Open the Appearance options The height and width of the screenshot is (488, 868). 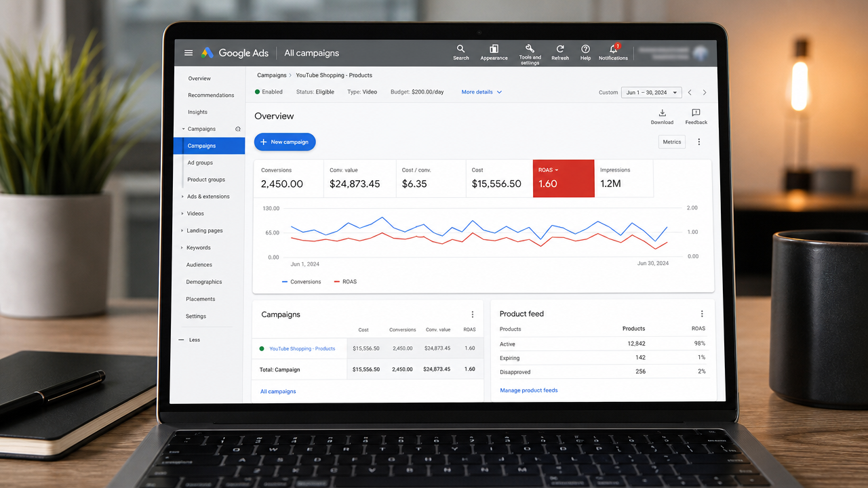[494, 52]
